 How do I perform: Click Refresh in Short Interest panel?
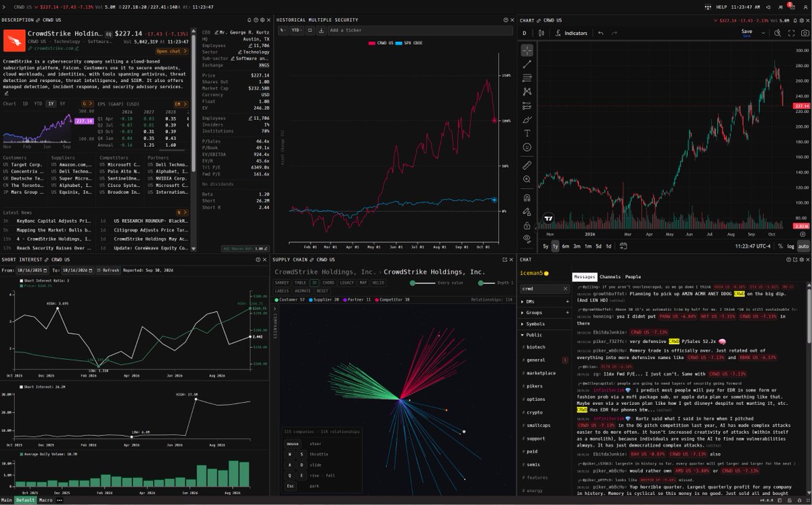pos(108,270)
